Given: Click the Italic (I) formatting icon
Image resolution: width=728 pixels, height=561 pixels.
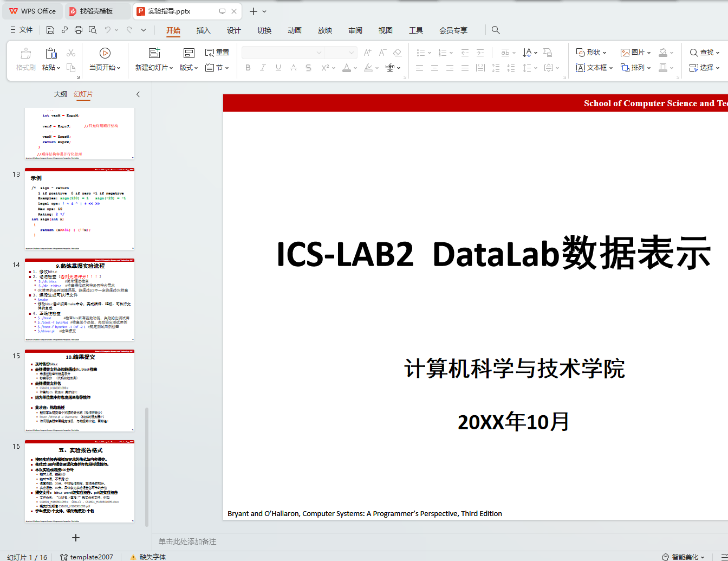Looking at the screenshot, I should tap(263, 68).
